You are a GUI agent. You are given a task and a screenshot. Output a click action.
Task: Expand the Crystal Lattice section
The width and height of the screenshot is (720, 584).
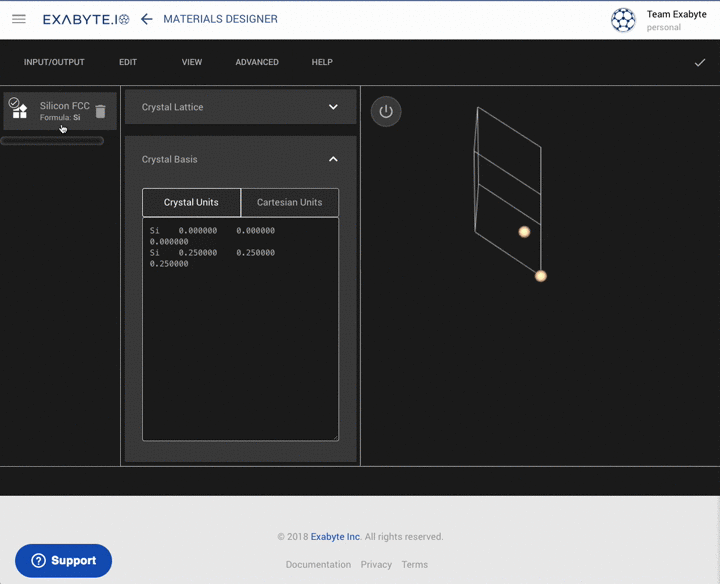333,107
